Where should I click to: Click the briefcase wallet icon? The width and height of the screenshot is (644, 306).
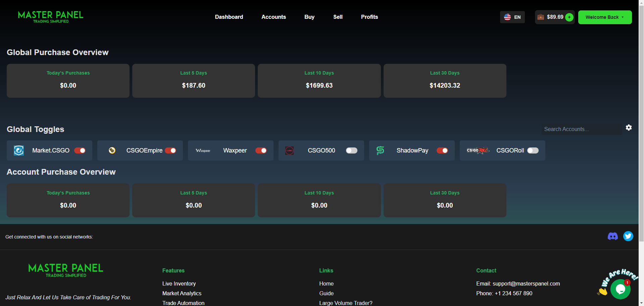(541, 17)
